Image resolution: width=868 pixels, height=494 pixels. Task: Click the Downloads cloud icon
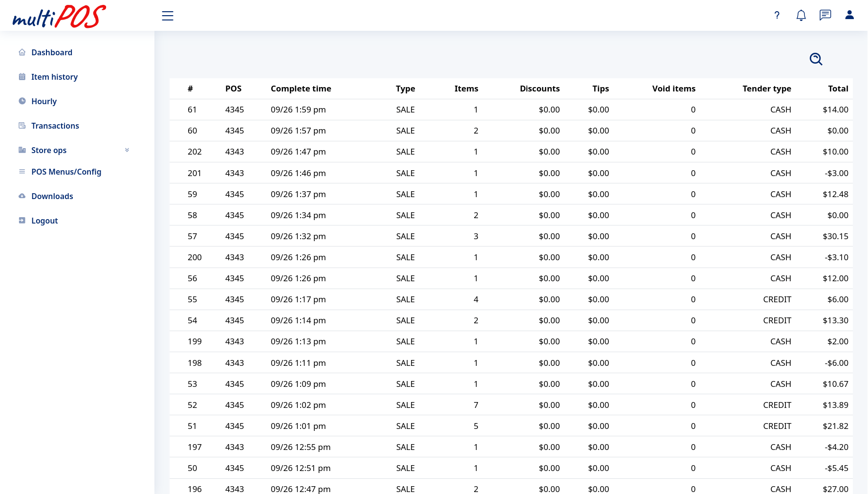(x=22, y=196)
